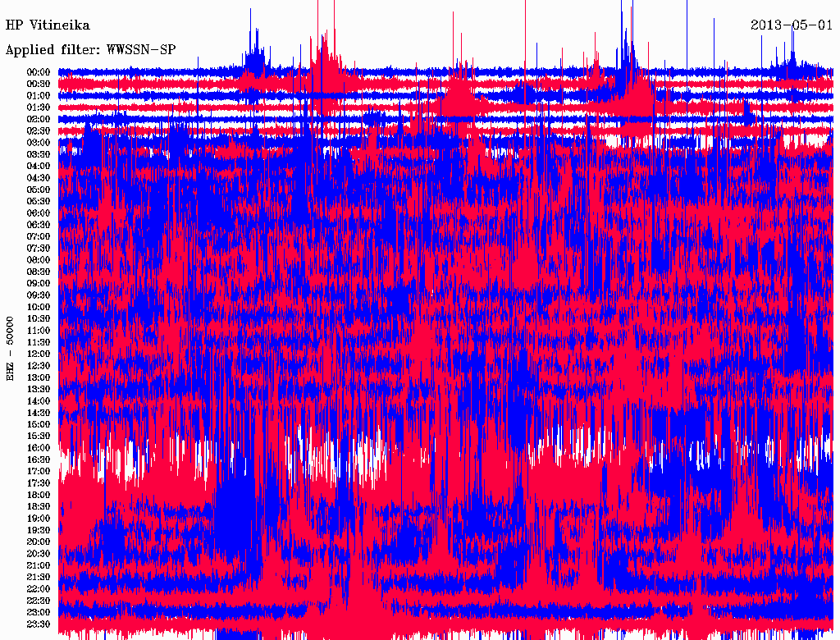This screenshot has height=640, width=840.
Task: Click the 22:30 time label
Action: coord(39,601)
